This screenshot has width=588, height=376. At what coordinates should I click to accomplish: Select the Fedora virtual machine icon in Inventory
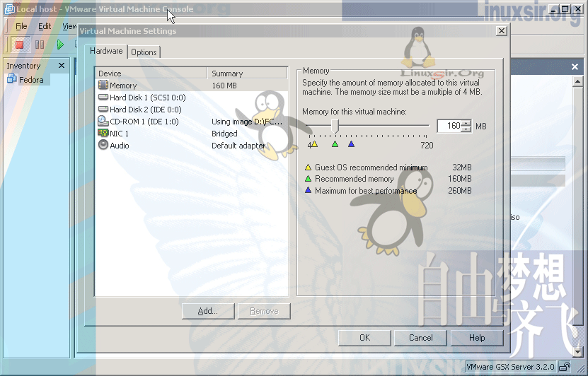pos(11,79)
